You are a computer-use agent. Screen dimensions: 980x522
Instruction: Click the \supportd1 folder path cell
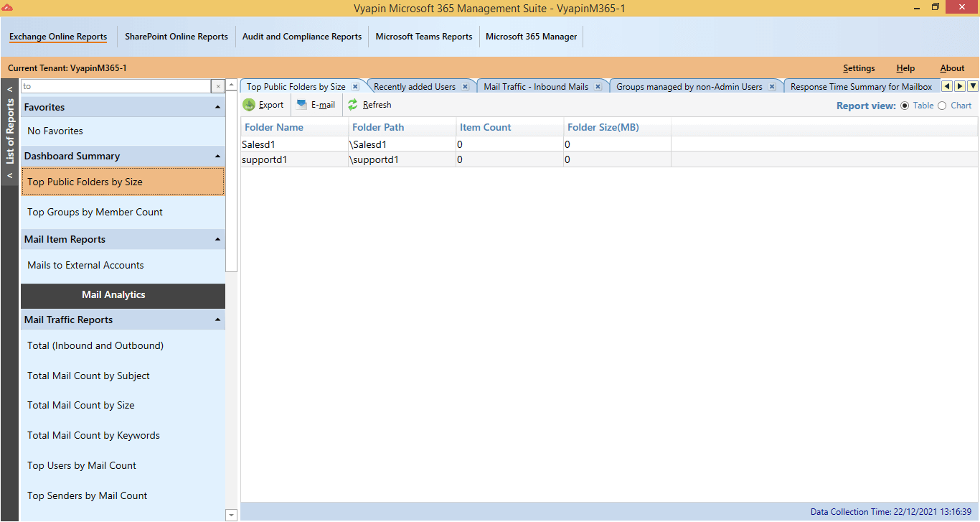[402, 159]
